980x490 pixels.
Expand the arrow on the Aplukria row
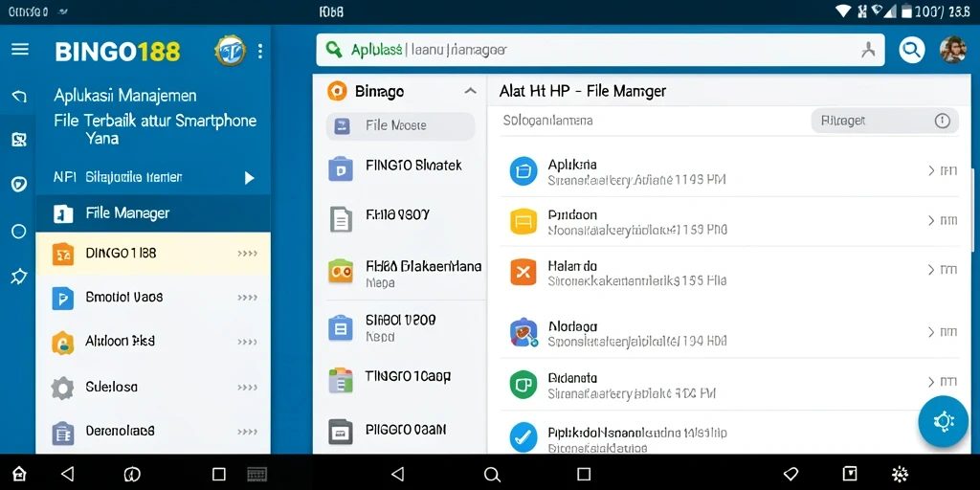[x=931, y=170]
